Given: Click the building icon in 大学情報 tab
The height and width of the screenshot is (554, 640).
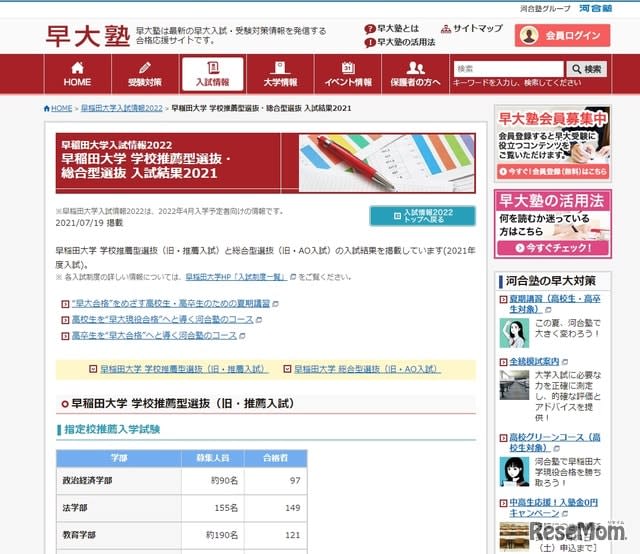Looking at the screenshot, I should click(280, 68).
